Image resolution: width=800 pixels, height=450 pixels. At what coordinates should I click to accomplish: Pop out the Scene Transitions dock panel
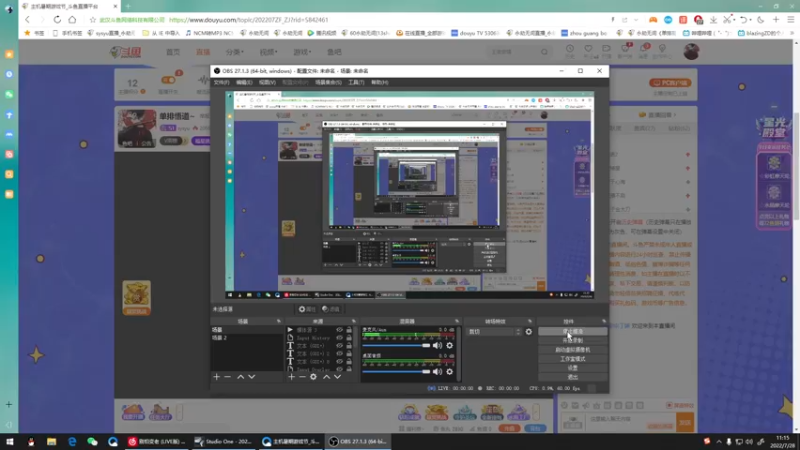tap(530, 321)
